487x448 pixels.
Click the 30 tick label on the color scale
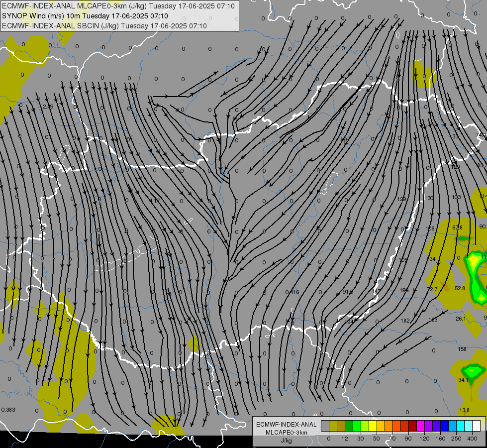point(361,439)
